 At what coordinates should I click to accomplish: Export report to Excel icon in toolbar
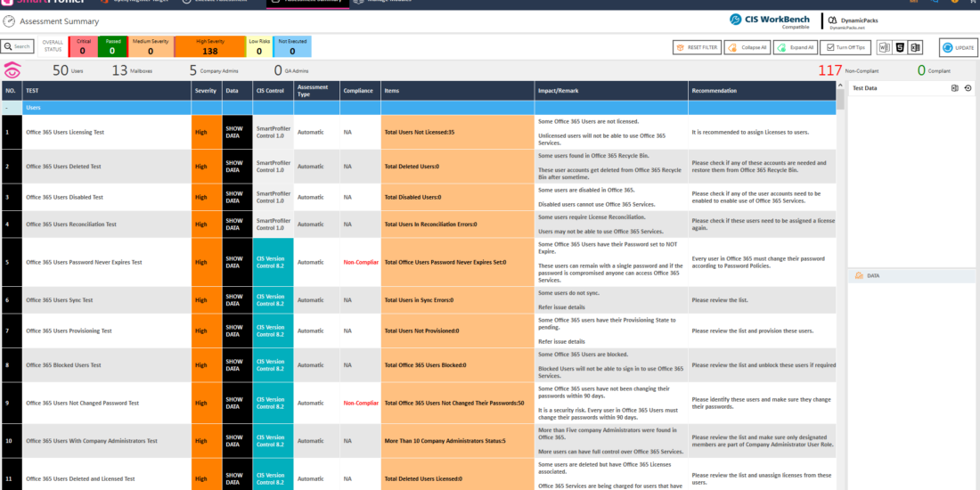click(x=915, y=47)
